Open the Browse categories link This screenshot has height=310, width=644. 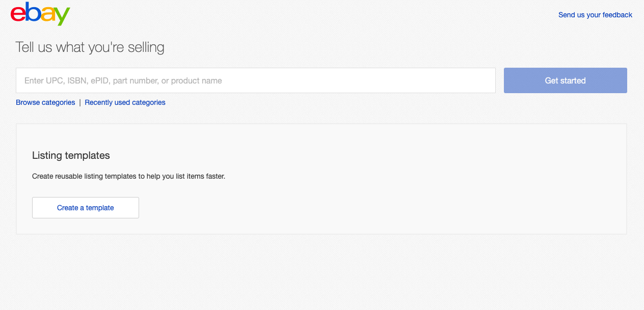tap(45, 102)
